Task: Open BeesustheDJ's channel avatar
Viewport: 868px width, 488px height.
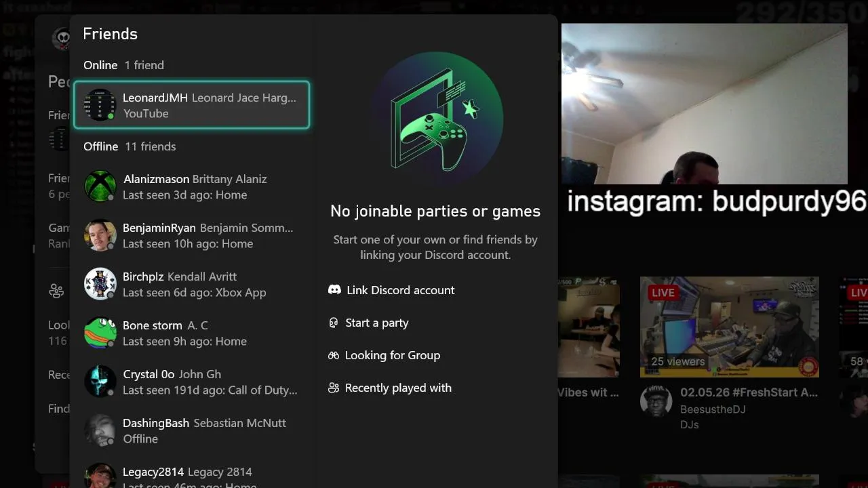Action: coord(656,400)
